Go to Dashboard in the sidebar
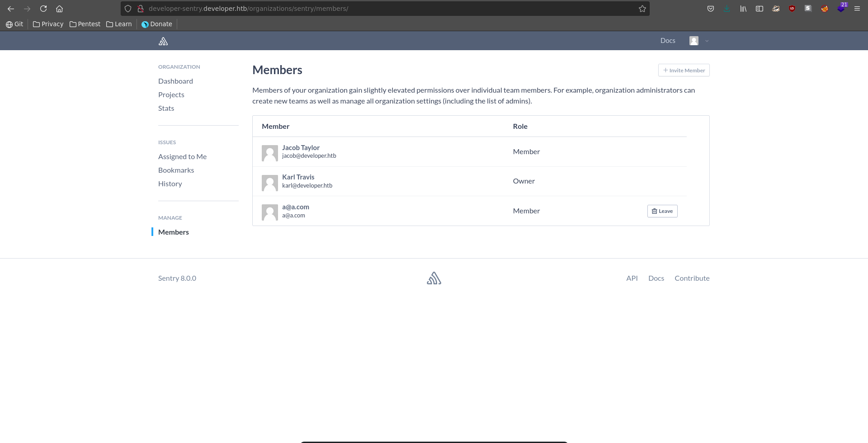 point(175,81)
